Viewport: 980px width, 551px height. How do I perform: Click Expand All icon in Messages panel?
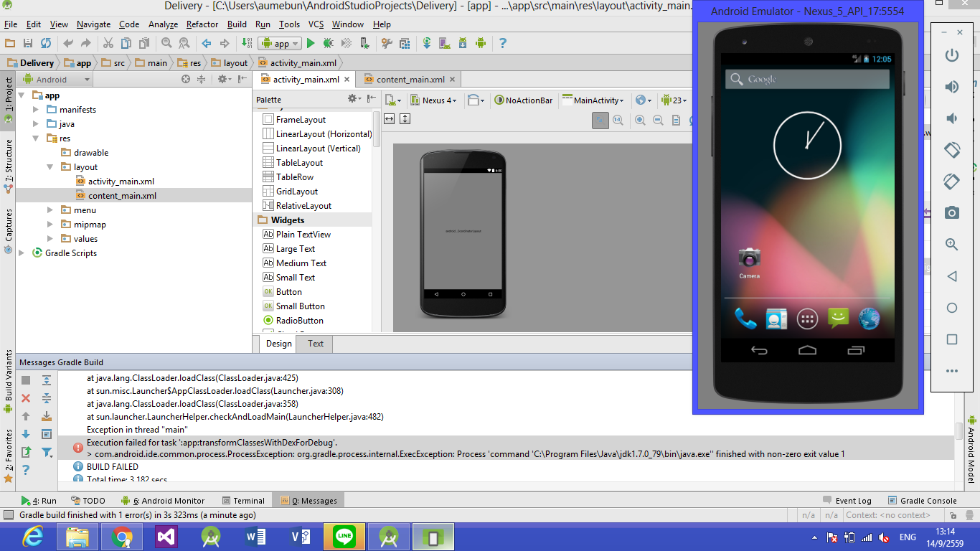coord(47,380)
